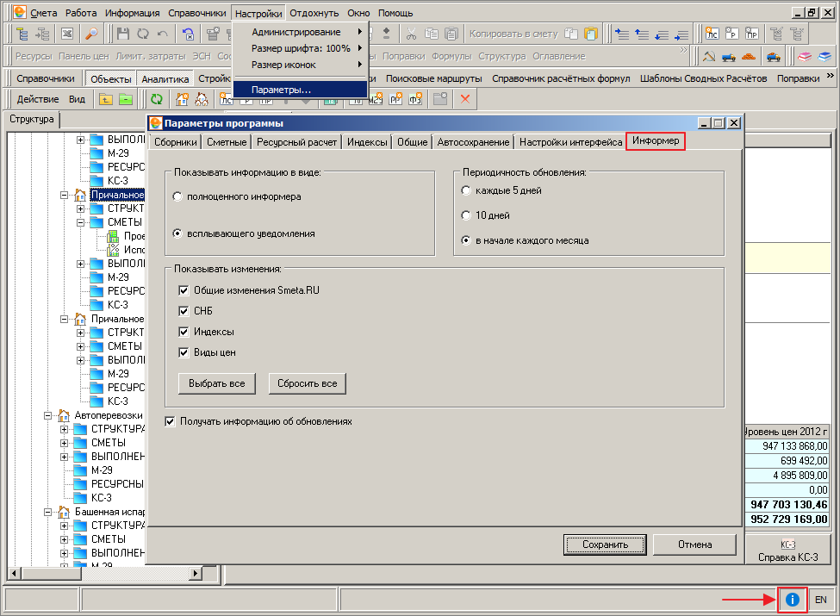840x616 pixels.
Task: Click the Выбрать все button
Action: [x=216, y=383]
